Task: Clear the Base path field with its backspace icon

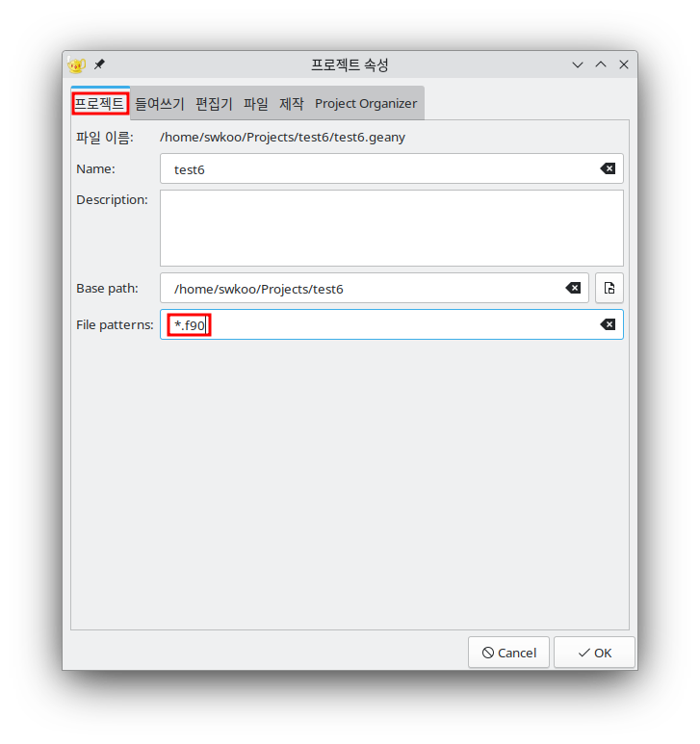Action: [573, 288]
